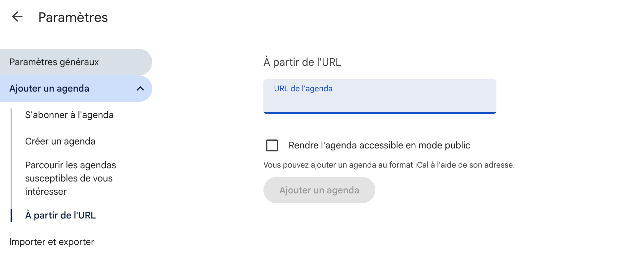644x277 pixels.
Task: Collapse the Ajouter un agenda chevron
Action: [140, 89]
